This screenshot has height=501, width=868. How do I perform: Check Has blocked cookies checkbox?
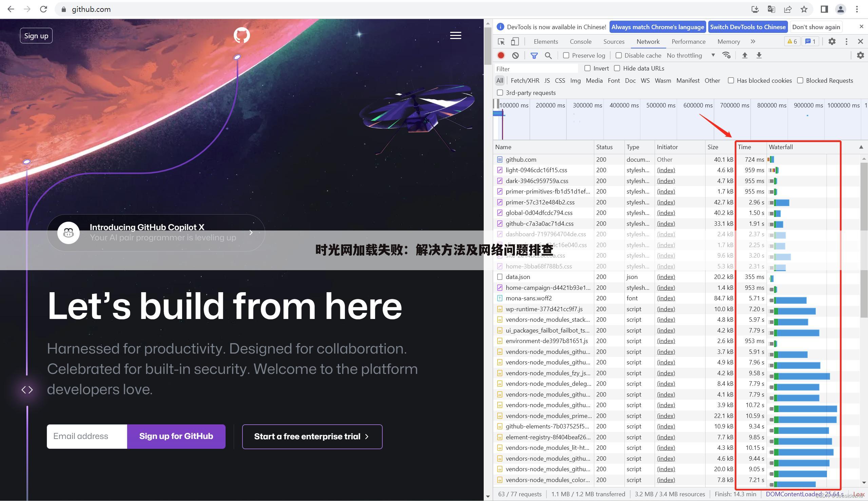[731, 81]
